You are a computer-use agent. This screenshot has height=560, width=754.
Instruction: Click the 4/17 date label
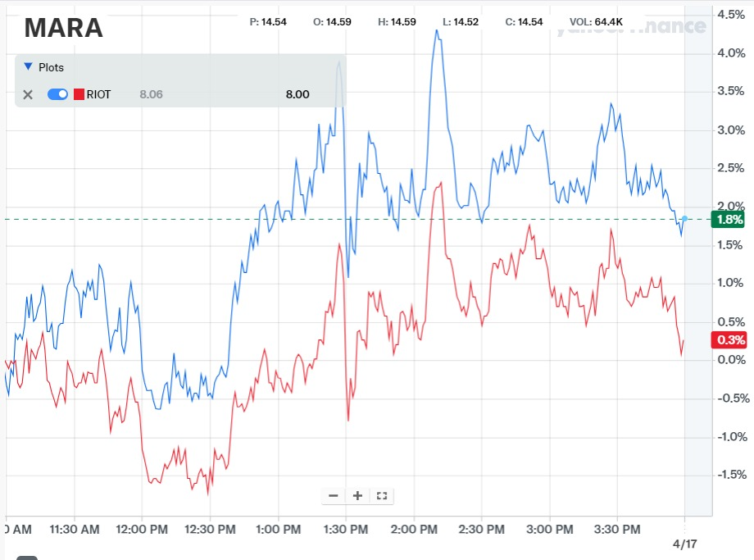(685, 544)
